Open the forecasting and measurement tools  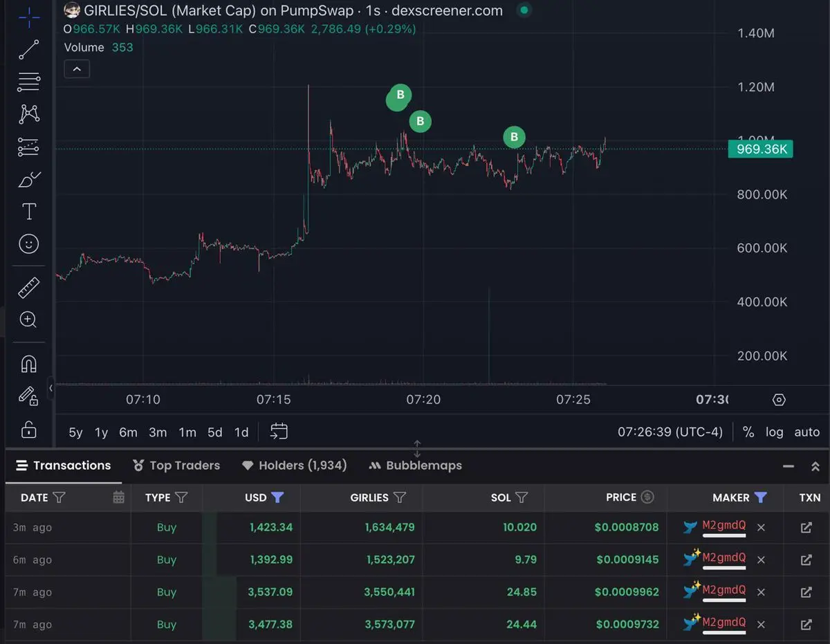(x=28, y=147)
